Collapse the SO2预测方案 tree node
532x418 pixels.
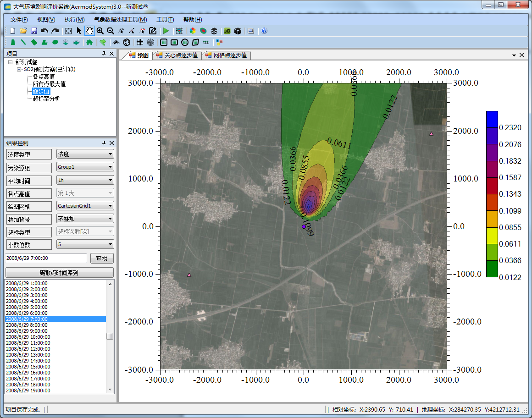tap(19, 69)
